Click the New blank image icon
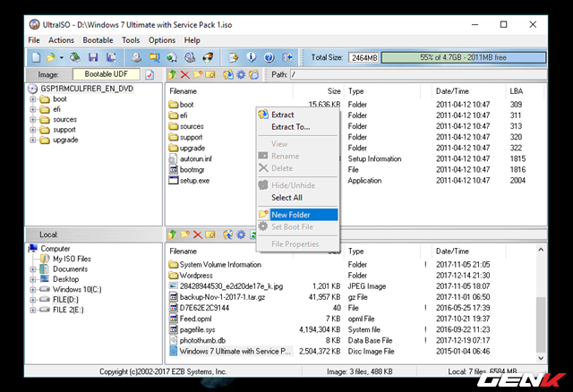This screenshot has height=392, width=573. click(x=36, y=57)
